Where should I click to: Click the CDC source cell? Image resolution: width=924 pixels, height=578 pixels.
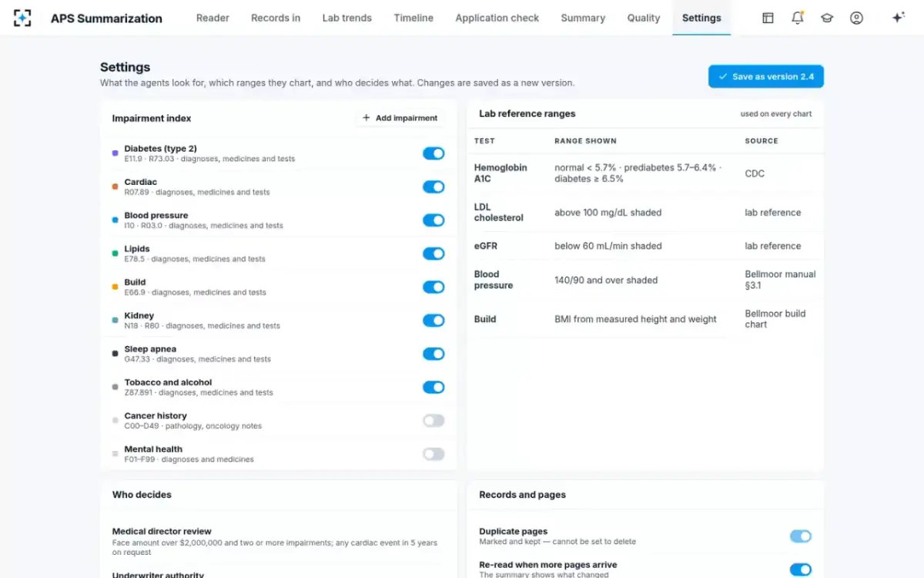click(755, 173)
